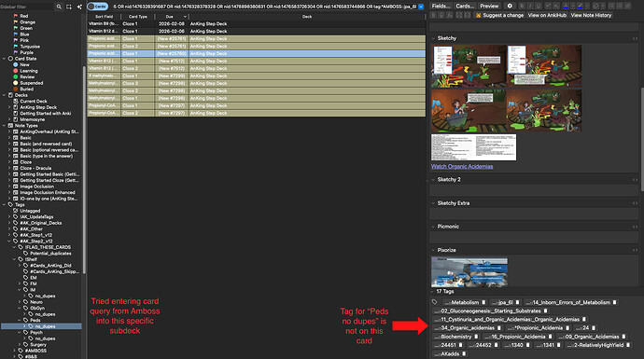Select Current Deck in sidebar
Screen dimensions: 644x359
(34, 102)
